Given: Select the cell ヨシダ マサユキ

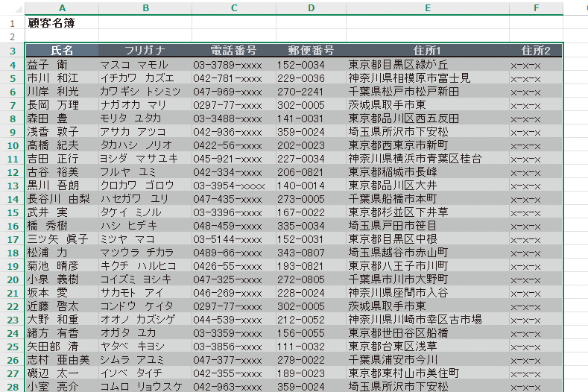Looking at the screenshot, I should pyautogui.click(x=145, y=159).
